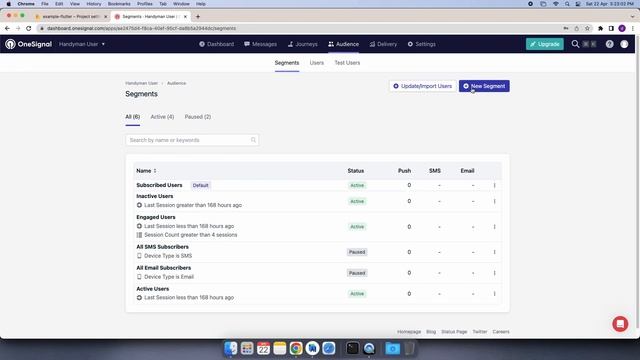The image size is (640, 360).
Task: Open the Blog footer link
Action: click(x=431, y=332)
